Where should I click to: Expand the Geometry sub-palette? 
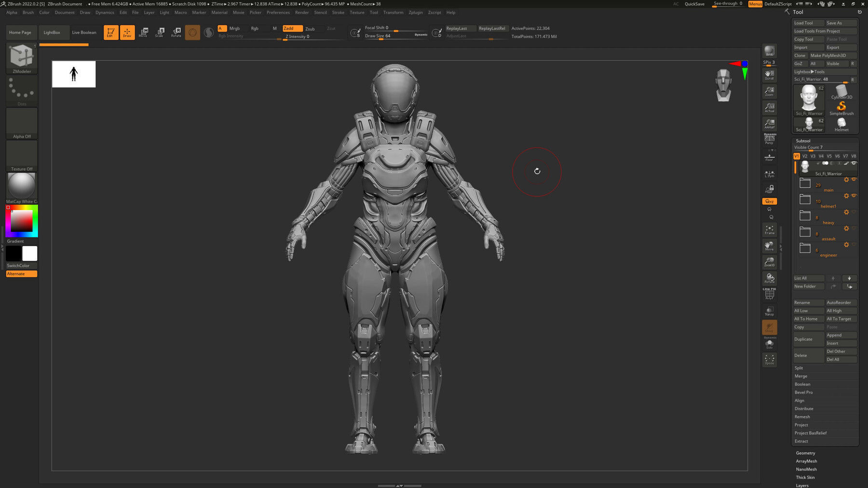[x=805, y=453]
